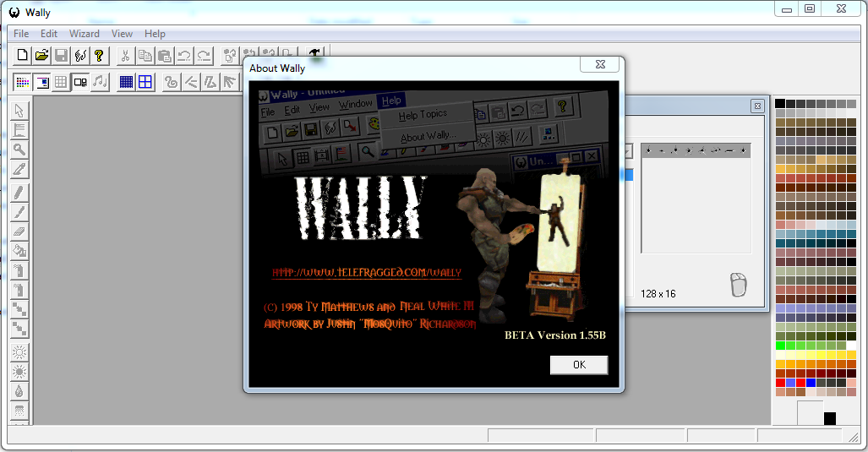Click the black background color box below palette
Screen dimensions: 868x452
point(830,418)
